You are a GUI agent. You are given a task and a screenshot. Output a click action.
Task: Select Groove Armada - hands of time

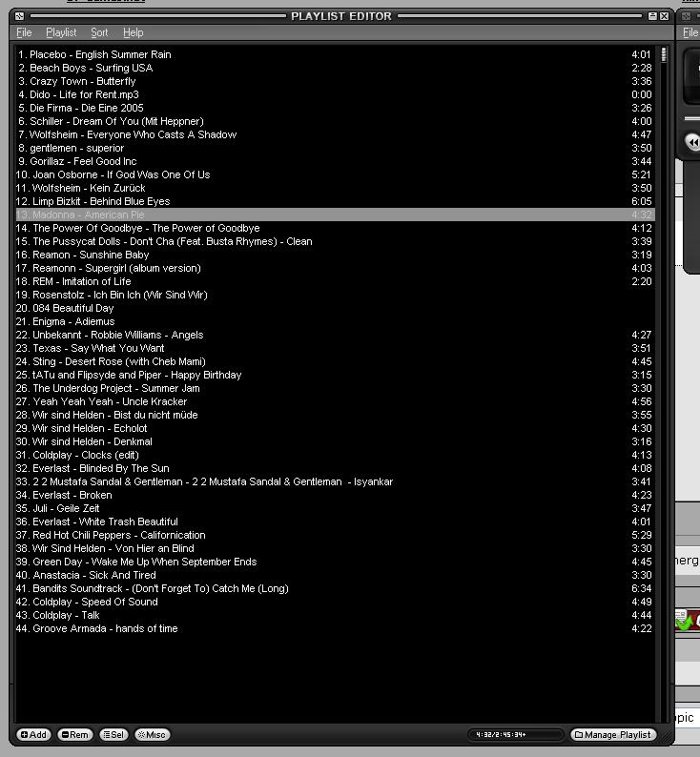335,629
